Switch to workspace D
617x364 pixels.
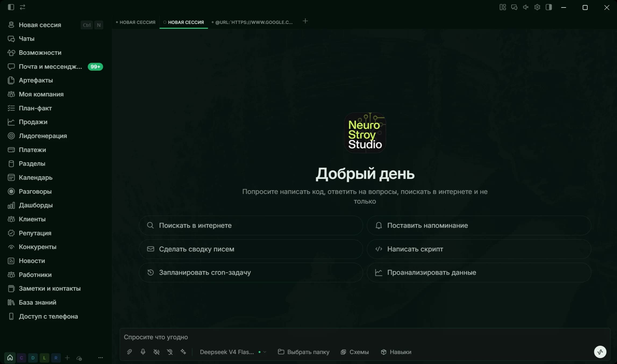(33, 358)
